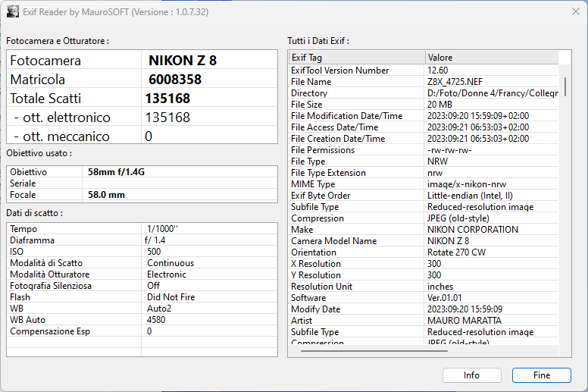Click the ott. meccanico value 0
The height and width of the screenshot is (392, 588).
[149, 136]
